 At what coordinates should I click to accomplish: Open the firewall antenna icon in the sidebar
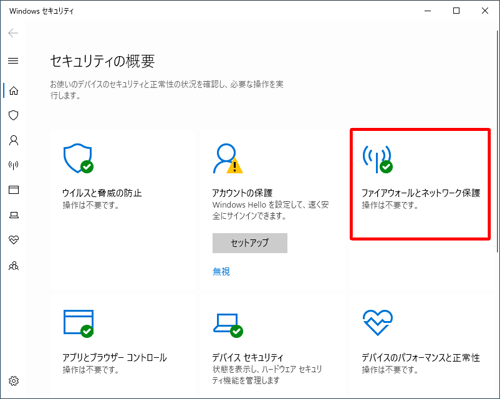click(x=14, y=165)
